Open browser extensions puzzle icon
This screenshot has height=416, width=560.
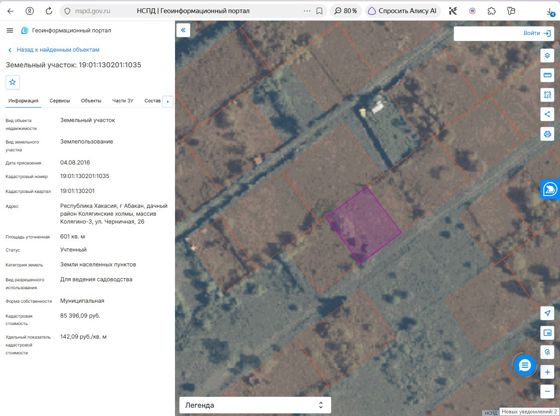tap(491, 11)
